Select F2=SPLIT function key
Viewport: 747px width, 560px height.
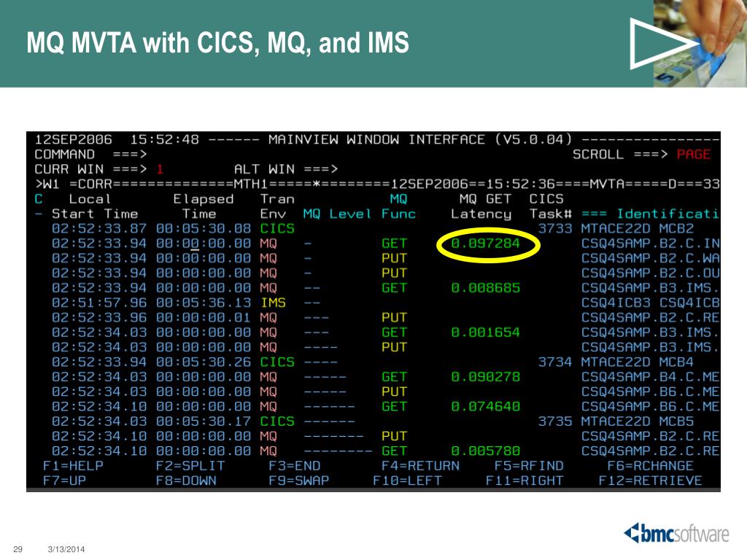(190, 466)
